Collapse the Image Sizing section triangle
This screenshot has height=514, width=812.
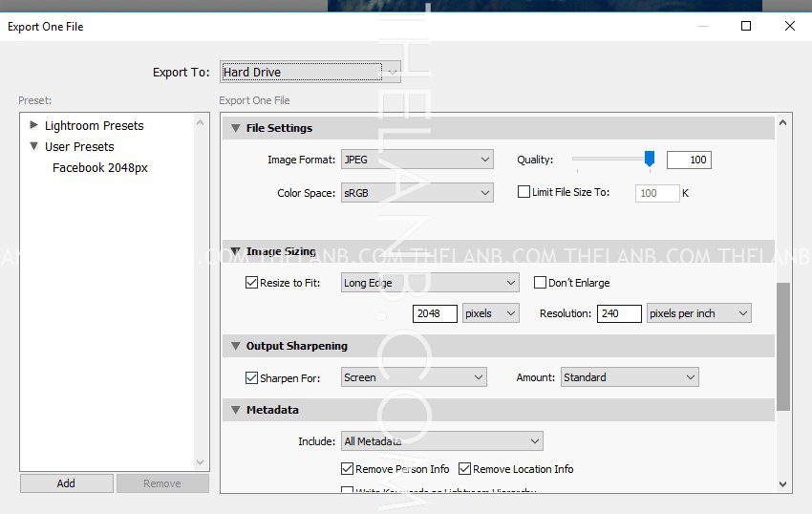click(235, 252)
